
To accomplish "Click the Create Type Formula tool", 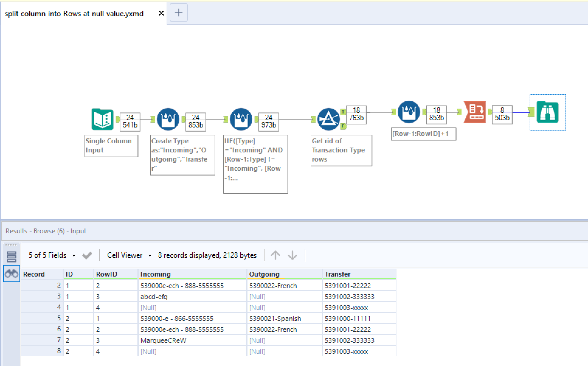I will coord(168,119).
